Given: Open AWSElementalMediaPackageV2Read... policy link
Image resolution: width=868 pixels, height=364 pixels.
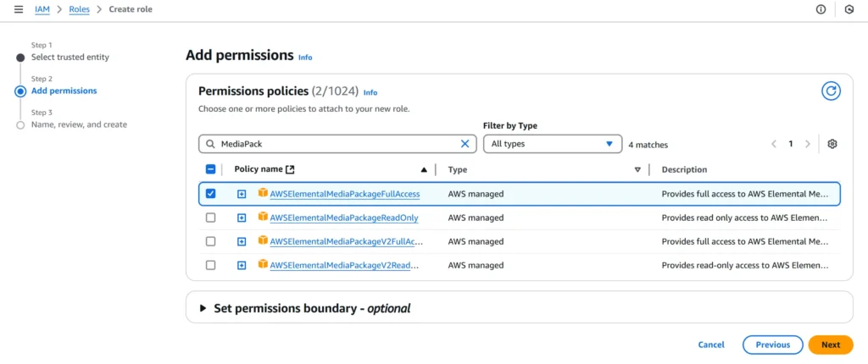Looking at the screenshot, I should (344, 266).
